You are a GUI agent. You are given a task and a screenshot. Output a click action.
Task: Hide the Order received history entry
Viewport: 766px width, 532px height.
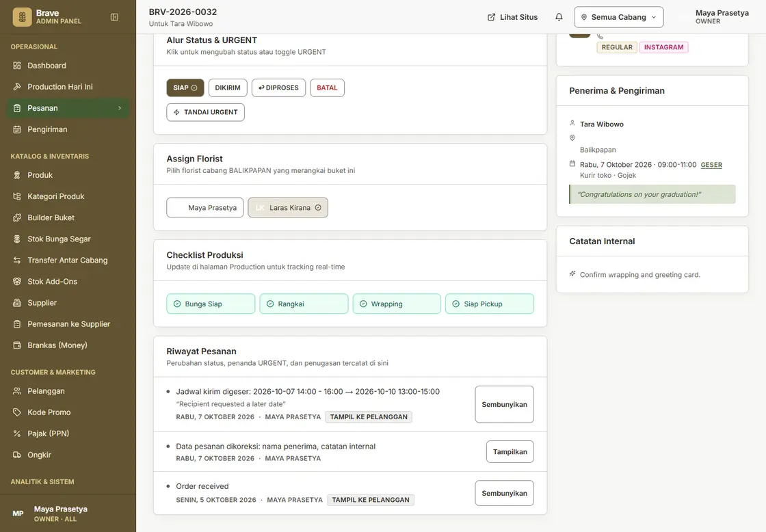pos(504,494)
